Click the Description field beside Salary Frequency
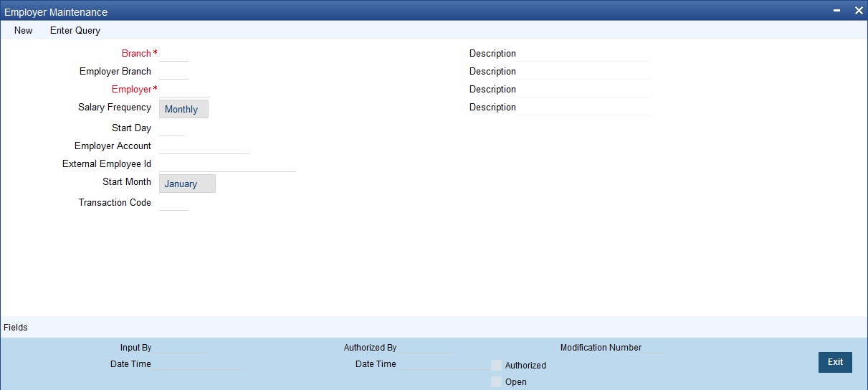Image resolution: width=868 pixels, height=390 pixels. point(583,108)
